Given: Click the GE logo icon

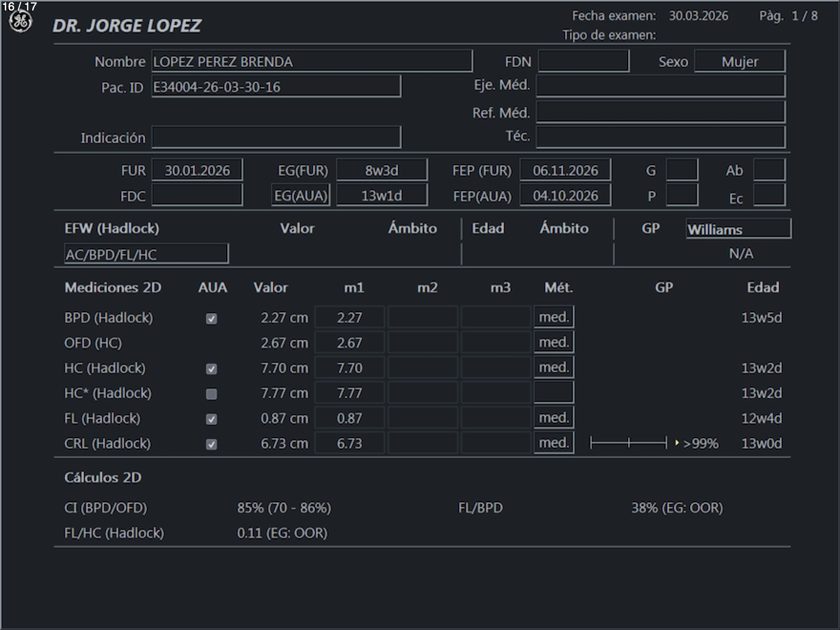Looking at the screenshot, I should click(x=21, y=22).
